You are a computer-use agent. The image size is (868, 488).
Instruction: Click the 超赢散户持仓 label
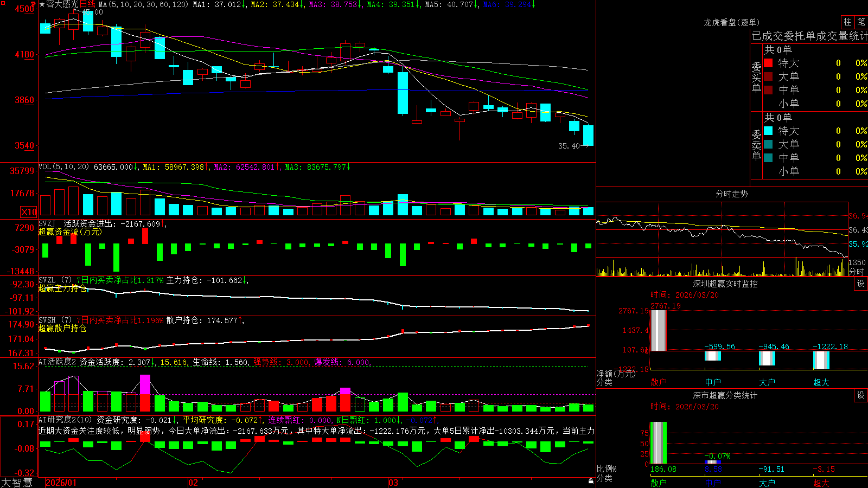(62, 328)
